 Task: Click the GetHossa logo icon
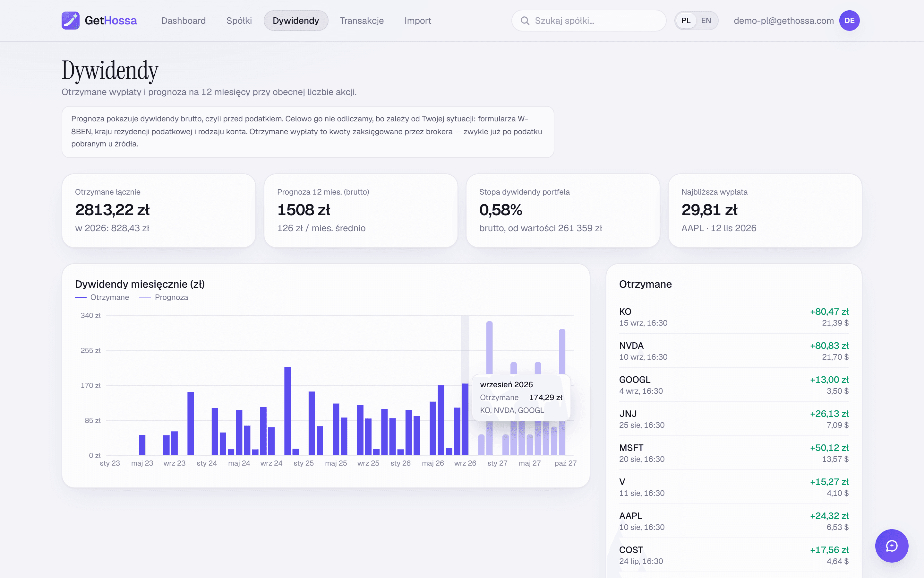[x=71, y=21]
